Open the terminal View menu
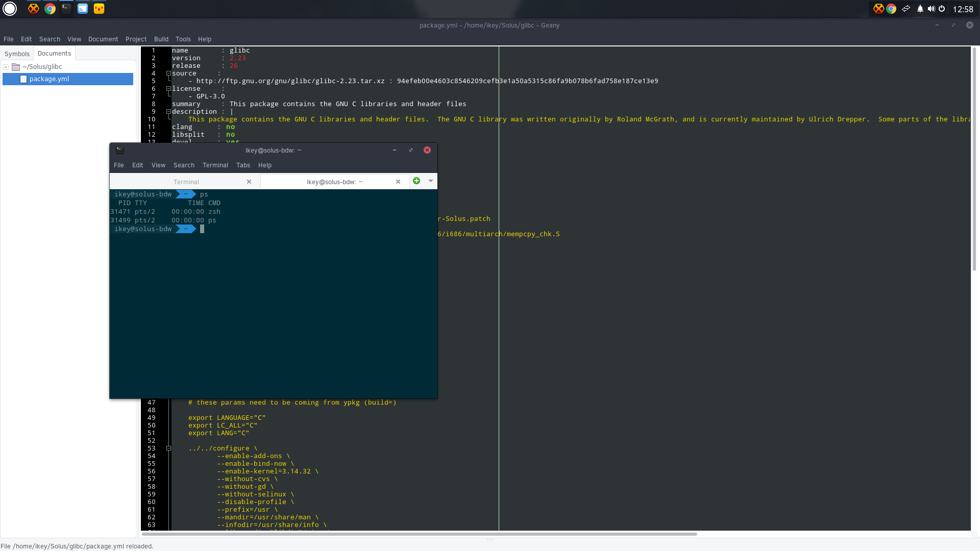The height and width of the screenshot is (551, 980). pos(158,165)
